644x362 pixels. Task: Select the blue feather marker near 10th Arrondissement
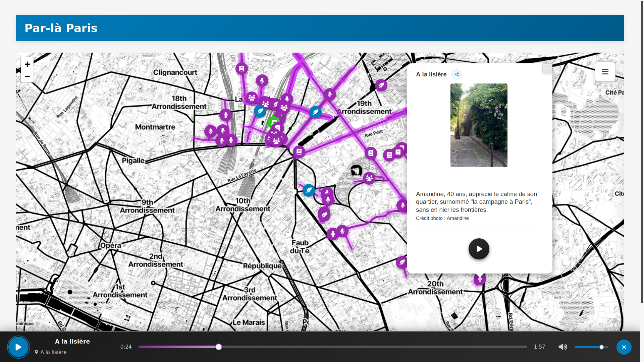309,190
